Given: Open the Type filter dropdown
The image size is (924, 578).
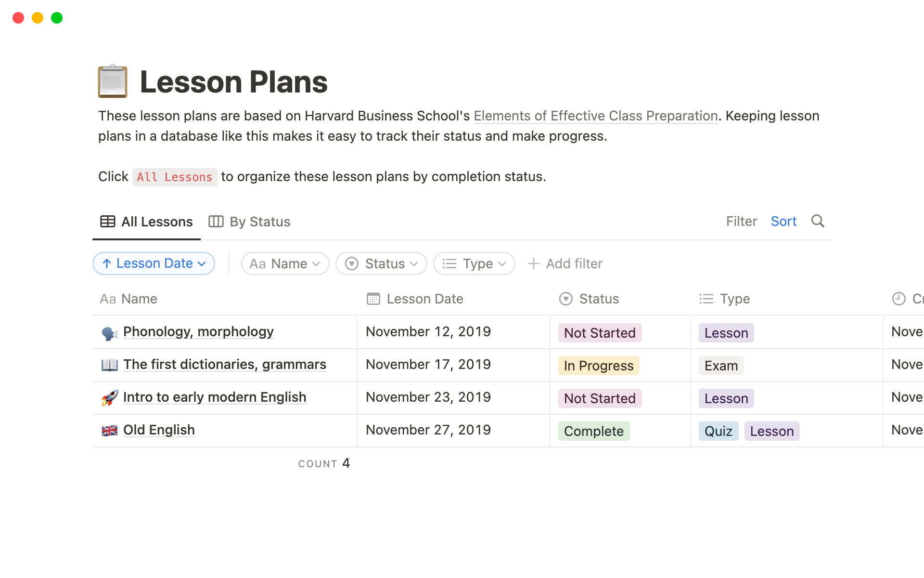Looking at the screenshot, I should tap(474, 263).
